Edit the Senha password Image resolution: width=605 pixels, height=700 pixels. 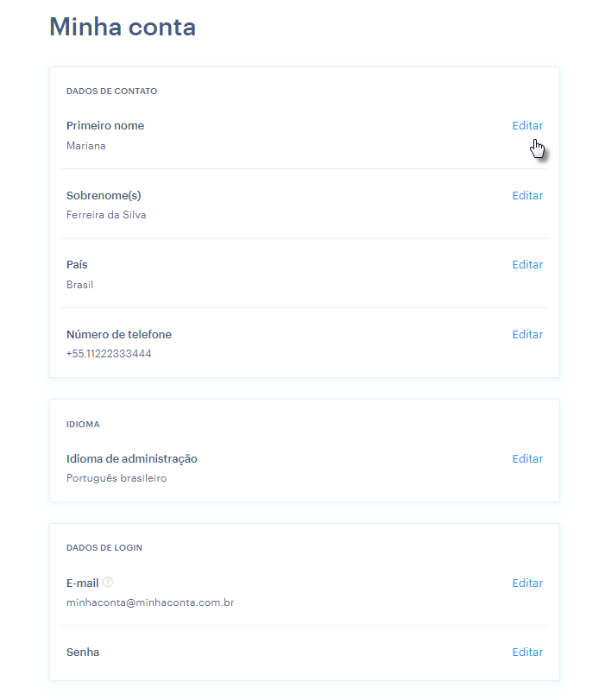(x=527, y=653)
